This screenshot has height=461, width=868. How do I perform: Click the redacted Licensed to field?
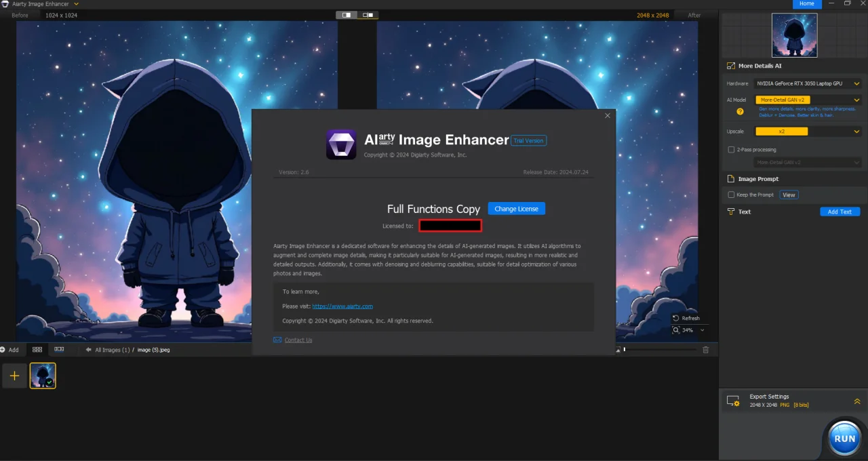tap(450, 226)
